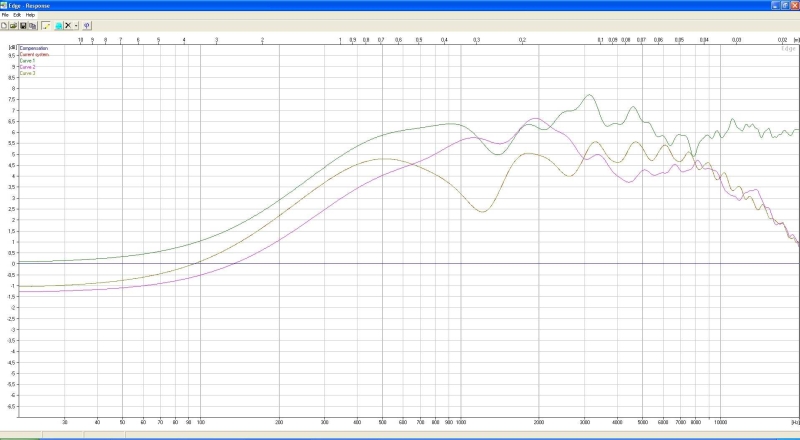Click the cyan toolbar icon

[x=58, y=25]
